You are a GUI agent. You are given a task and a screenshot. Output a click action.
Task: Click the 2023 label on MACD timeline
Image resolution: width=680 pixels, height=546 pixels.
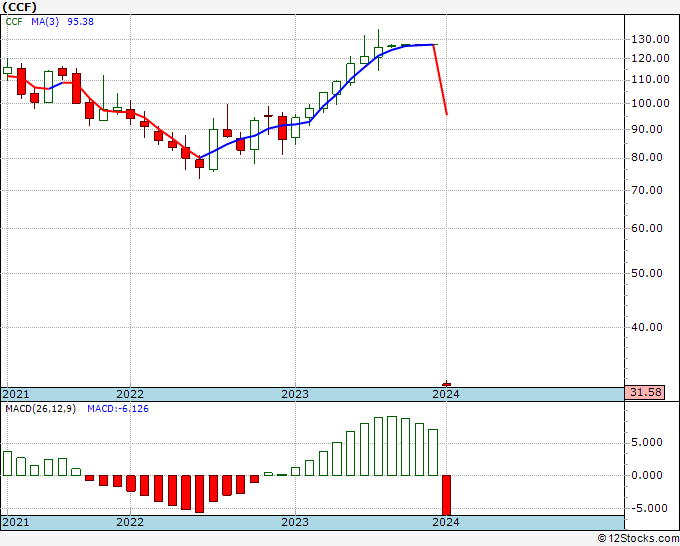295,522
